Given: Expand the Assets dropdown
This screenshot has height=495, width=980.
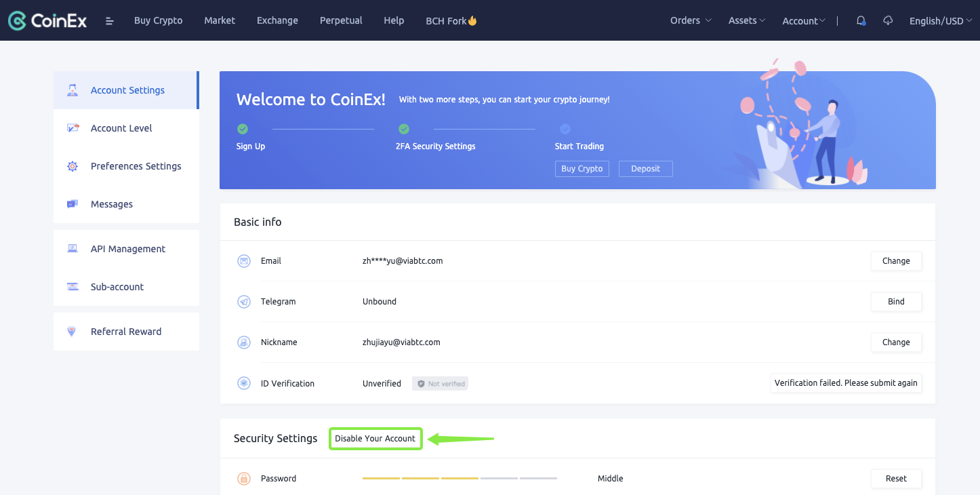Looking at the screenshot, I should click(746, 20).
